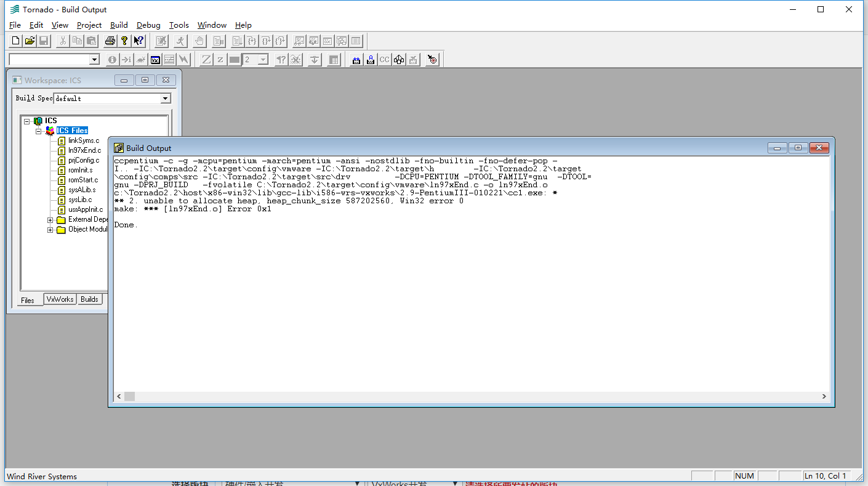The width and height of the screenshot is (868, 486).
Task: Open the Edit menu
Action: [x=36, y=25]
